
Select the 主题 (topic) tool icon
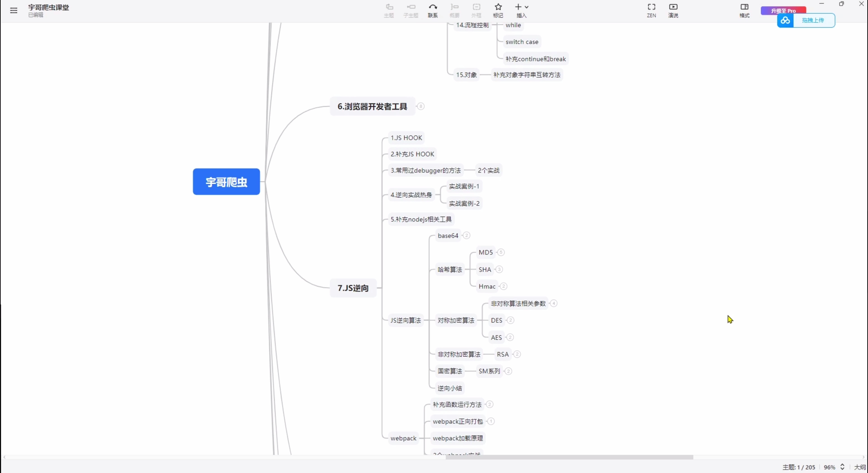tap(389, 10)
